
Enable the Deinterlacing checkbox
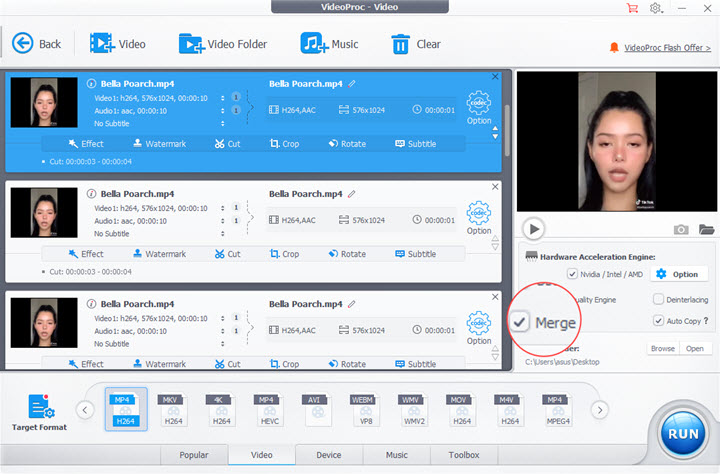click(658, 299)
